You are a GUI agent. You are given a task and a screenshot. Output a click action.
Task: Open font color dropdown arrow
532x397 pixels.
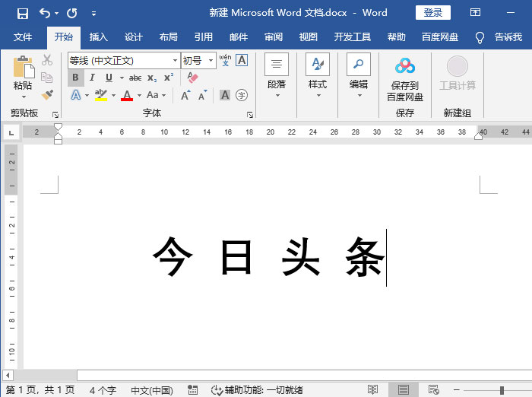click(x=139, y=95)
